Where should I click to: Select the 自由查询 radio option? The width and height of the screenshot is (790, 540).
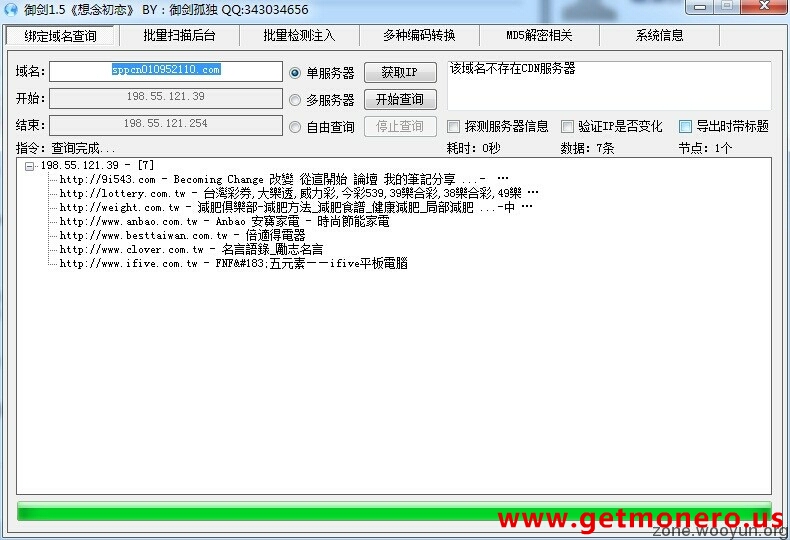[295, 127]
